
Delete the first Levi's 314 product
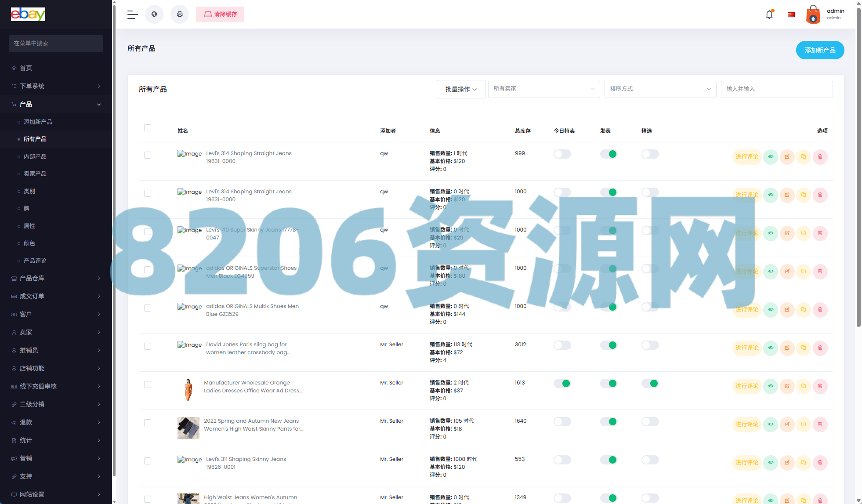pos(820,157)
